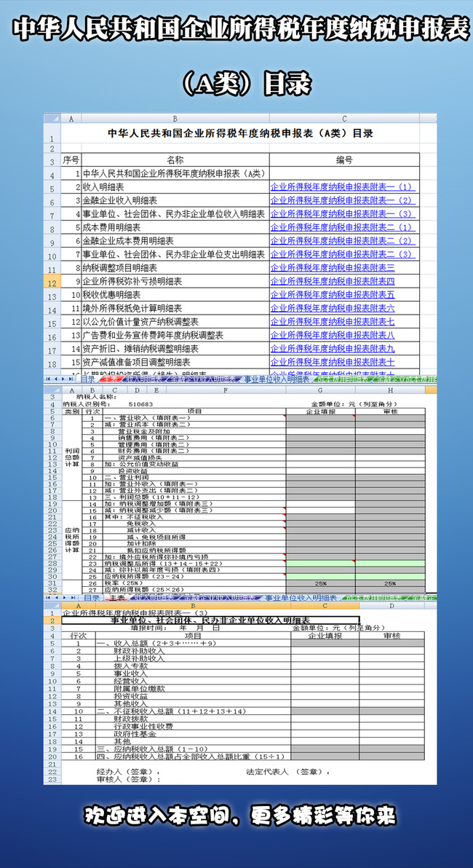This screenshot has width=473, height=868.
Task: Open link 企业所得税年度纳税申报表附表四
Action: tap(332, 281)
